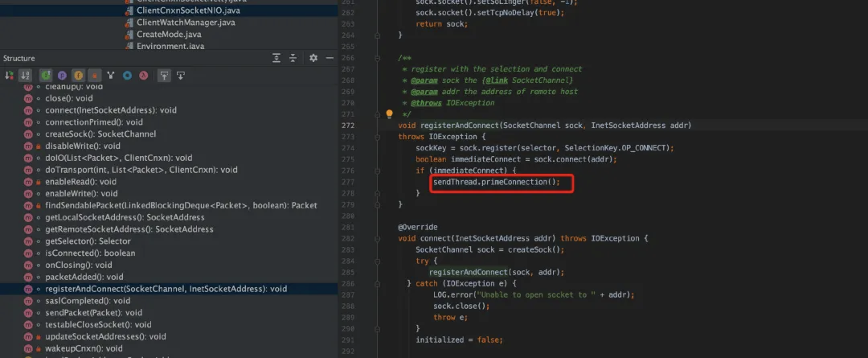
Task: Toggle Sort by Visibility in the Structure toolbar
Action: 9,76
